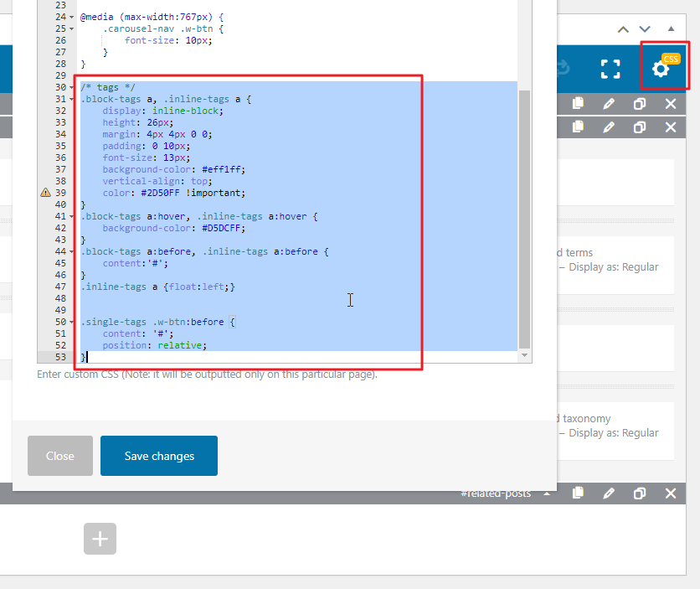Image resolution: width=700 pixels, height=589 pixels.
Task: Click the editor scrollbar down arrow
Action: [x=524, y=355]
